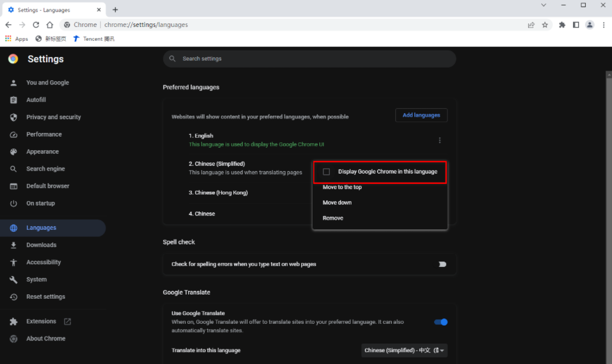Go back using the browser back arrow
Screen dimensions: 612x364
pos(8,25)
